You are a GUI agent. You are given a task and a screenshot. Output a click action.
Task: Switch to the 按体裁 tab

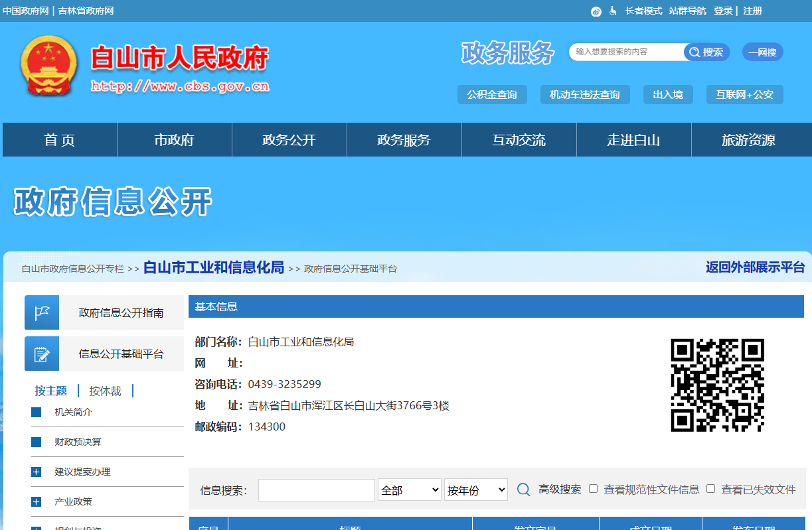point(104,391)
